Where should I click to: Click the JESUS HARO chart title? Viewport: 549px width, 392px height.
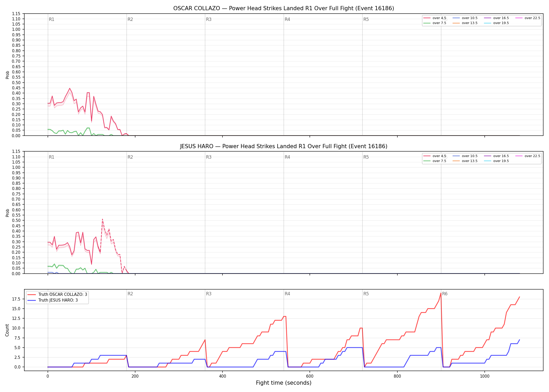284,146
